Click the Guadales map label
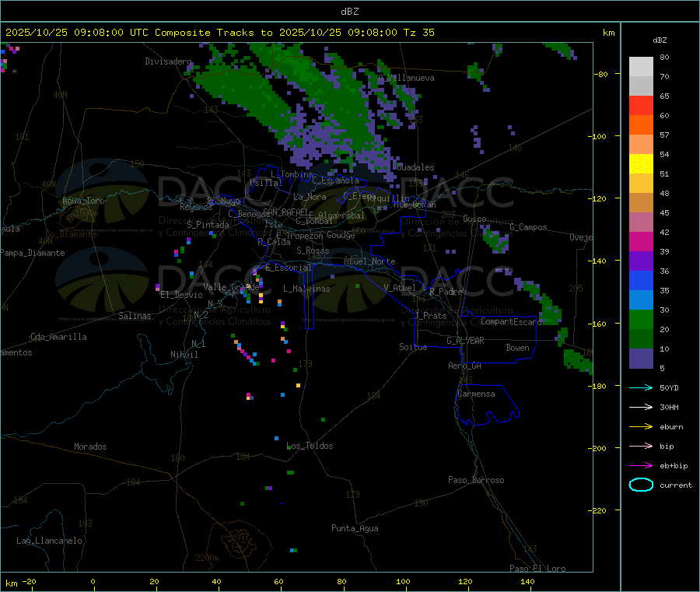Image resolution: width=700 pixels, height=592 pixels. click(x=415, y=167)
